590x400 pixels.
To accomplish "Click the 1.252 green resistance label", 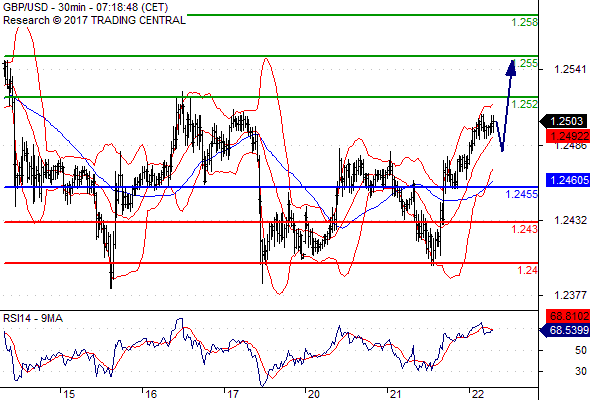I will [x=525, y=104].
